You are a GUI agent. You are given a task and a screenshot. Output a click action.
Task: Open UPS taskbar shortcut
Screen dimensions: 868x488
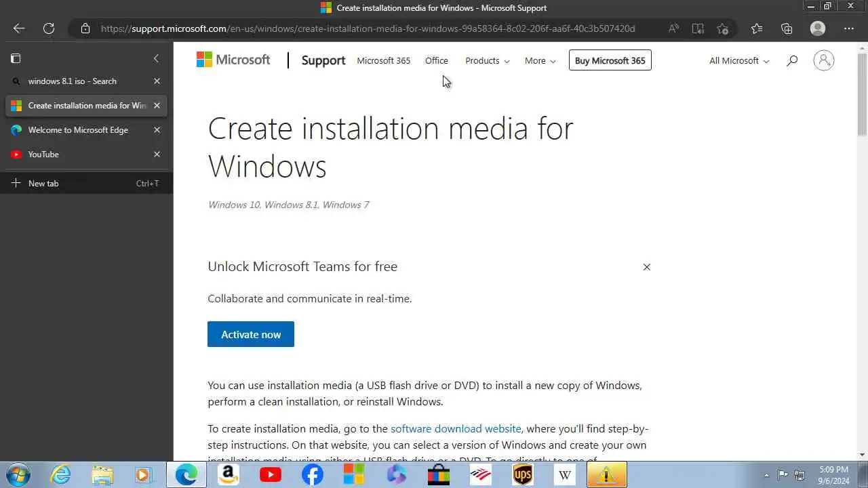pos(522,474)
